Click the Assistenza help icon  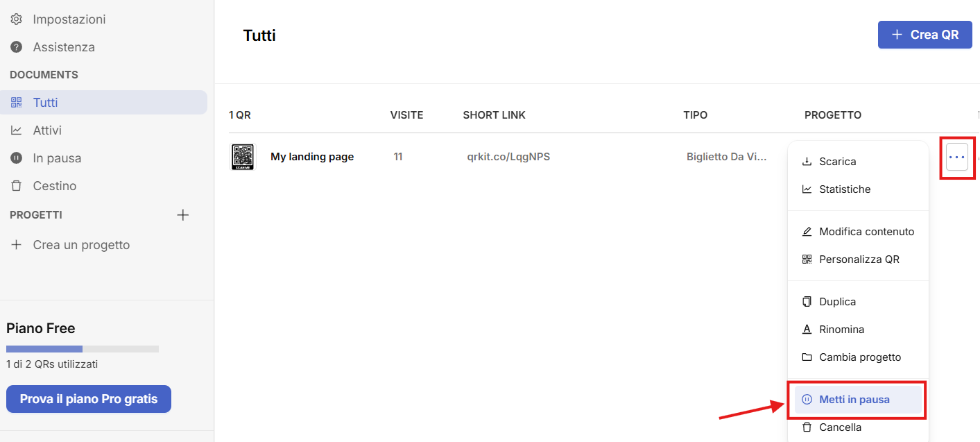16,47
